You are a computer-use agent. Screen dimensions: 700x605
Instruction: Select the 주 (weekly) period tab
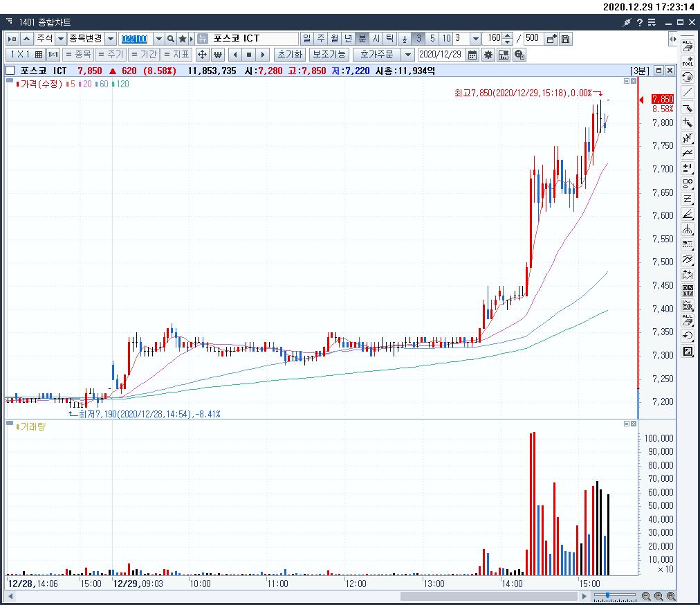(320, 39)
